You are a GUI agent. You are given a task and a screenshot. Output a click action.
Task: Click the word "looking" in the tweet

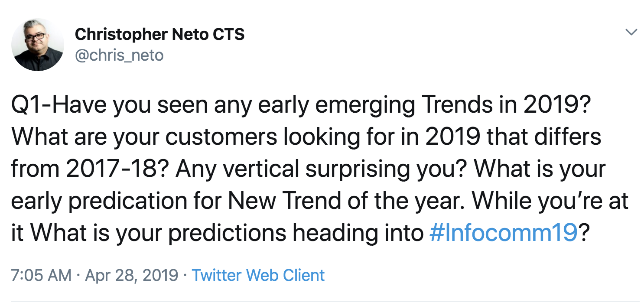[x=321, y=137]
